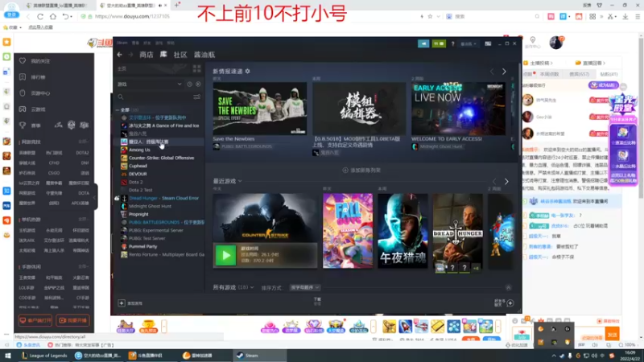The image size is (644, 362).
Task: Click the browser address bar
Action: 250,16
